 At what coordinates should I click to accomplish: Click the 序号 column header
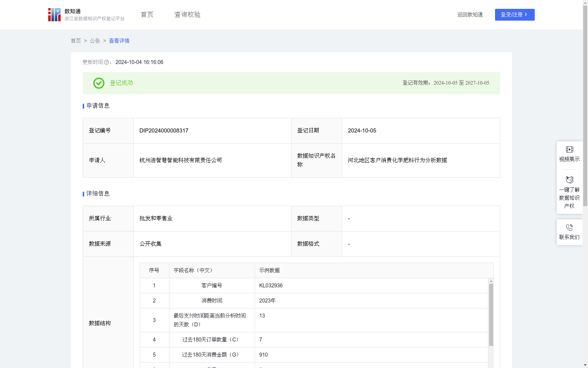pyautogui.click(x=154, y=270)
